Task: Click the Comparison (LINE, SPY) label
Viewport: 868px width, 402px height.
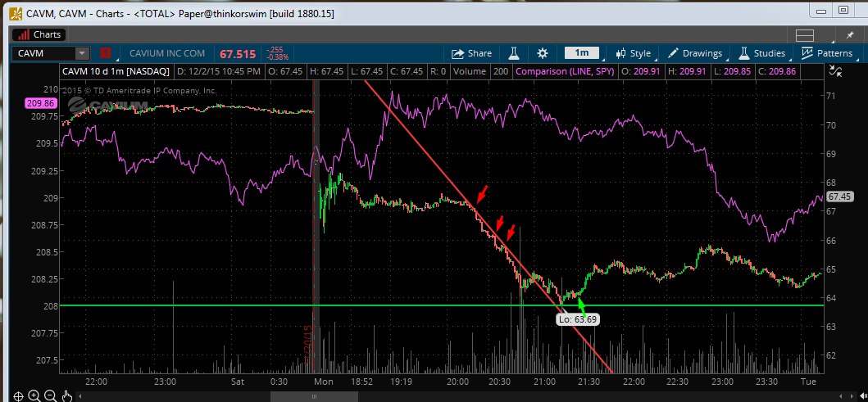Action: click(x=565, y=71)
